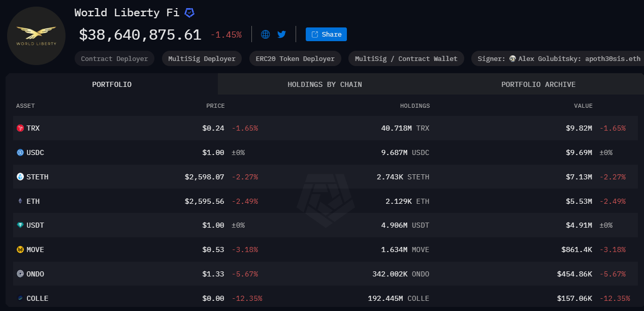Open the PORTFOLIO ARCHIVE tab
644x311 pixels.
538,84
